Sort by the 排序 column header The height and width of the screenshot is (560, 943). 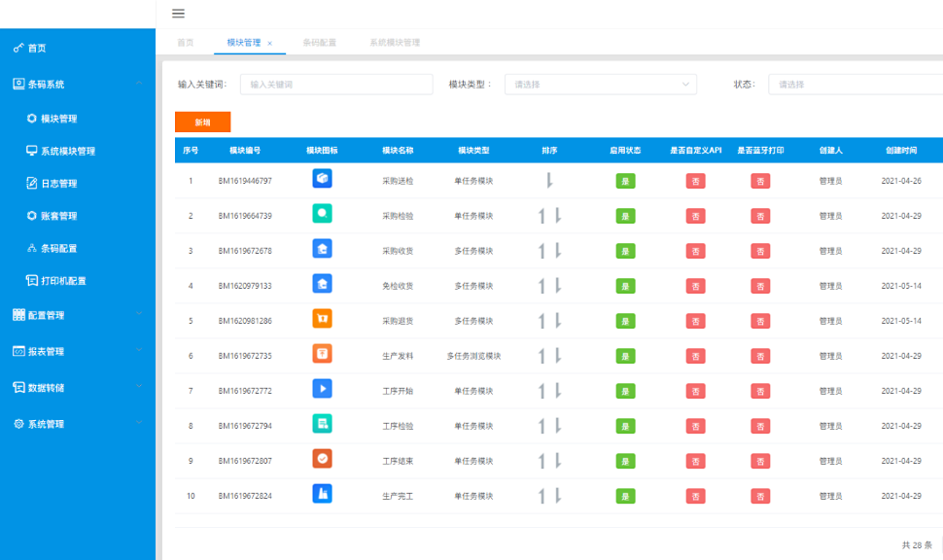pos(549,151)
